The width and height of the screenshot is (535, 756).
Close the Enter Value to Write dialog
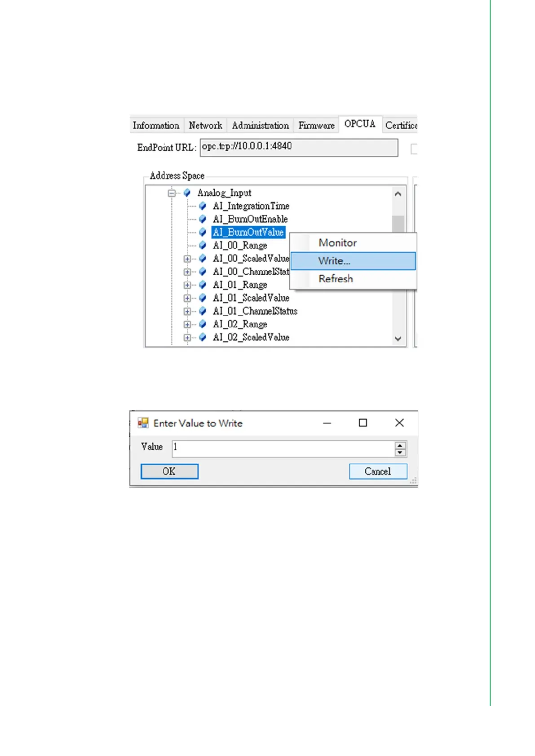point(399,423)
